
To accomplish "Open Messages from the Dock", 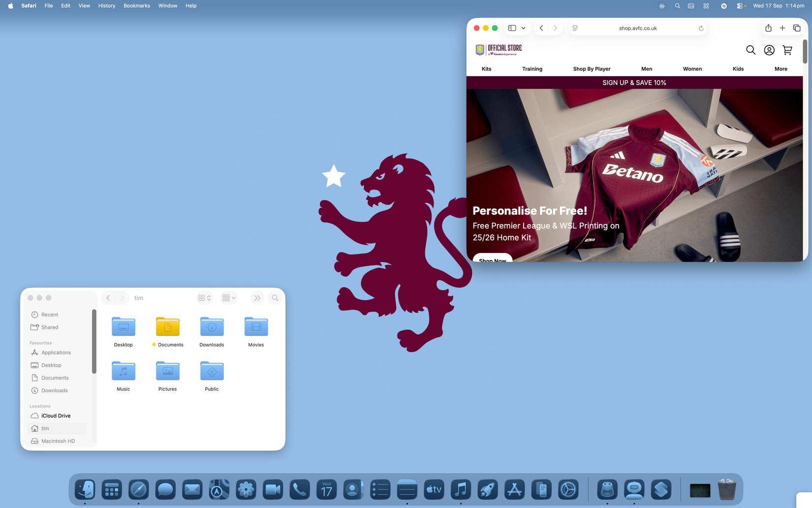I will [x=165, y=490].
